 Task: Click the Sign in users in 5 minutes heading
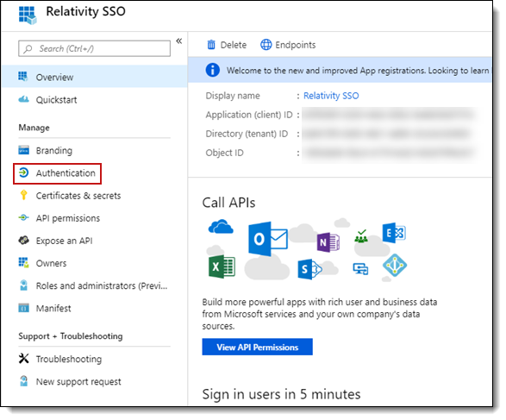coord(281,394)
